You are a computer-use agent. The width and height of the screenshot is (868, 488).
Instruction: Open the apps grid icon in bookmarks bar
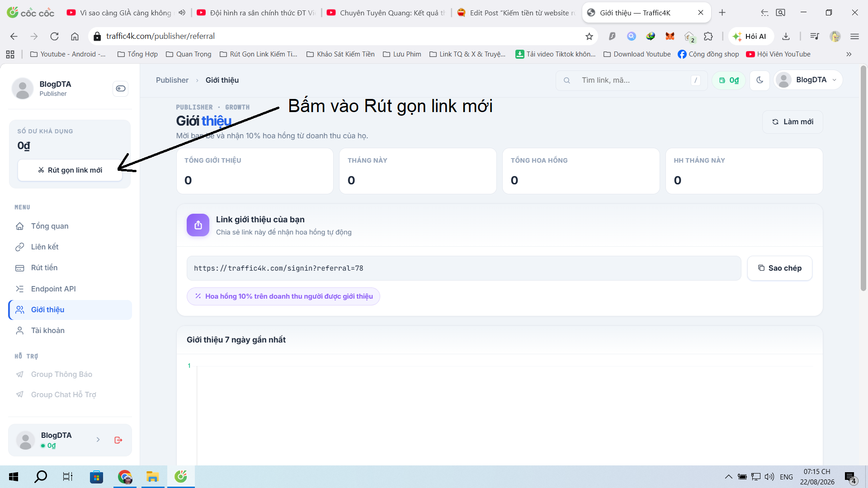pos(10,54)
